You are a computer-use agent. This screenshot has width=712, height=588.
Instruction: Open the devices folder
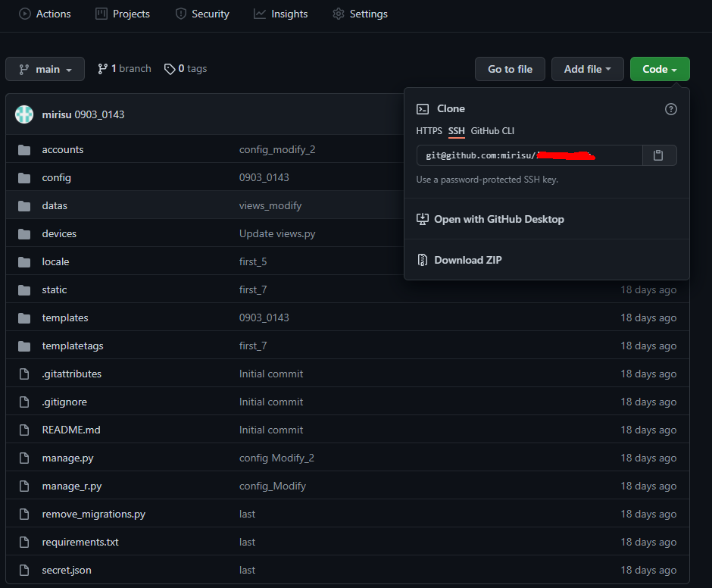(x=59, y=233)
